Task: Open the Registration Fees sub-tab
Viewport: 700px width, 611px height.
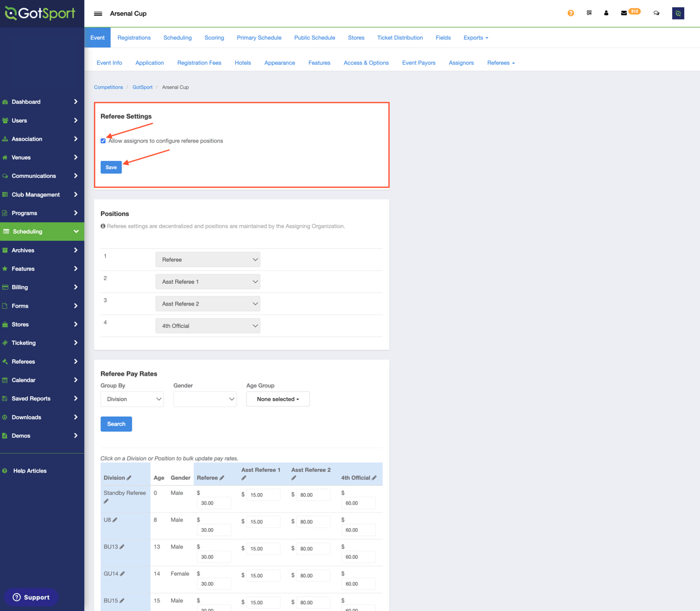Action: pyautogui.click(x=199, y=62)
